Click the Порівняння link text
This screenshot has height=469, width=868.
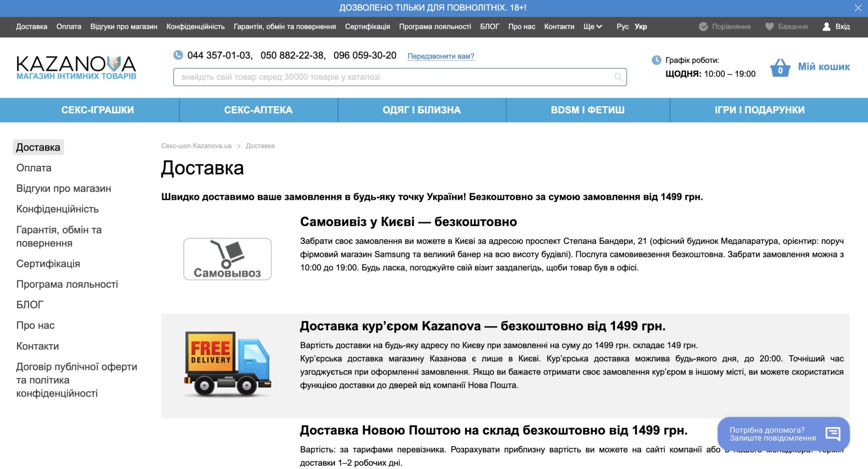(731, 27)
